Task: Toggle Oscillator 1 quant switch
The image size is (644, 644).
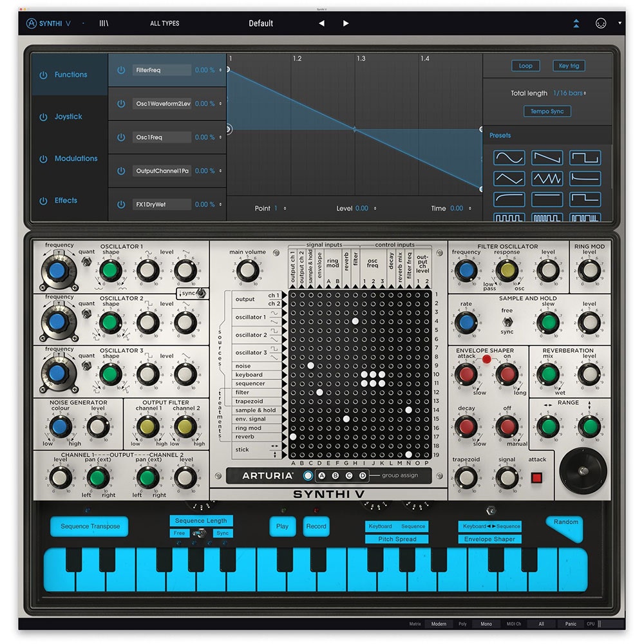Action: pos(86,261)
